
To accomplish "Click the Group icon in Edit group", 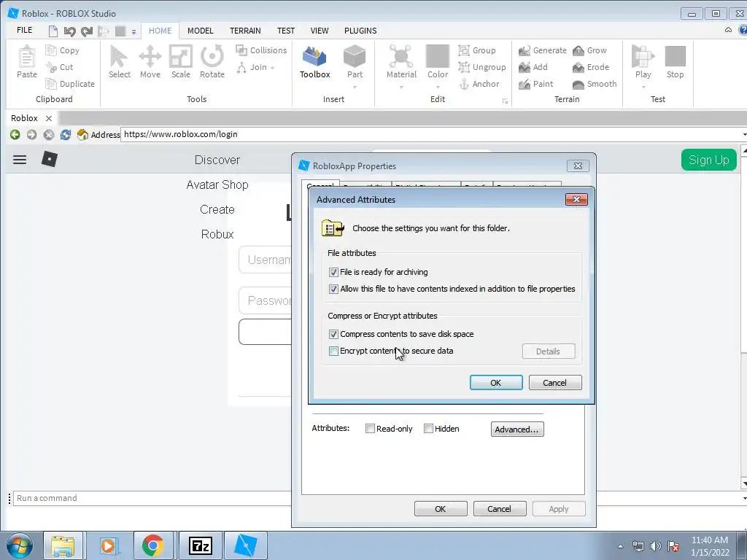I will pyautogui.click(x=464, y=50).
